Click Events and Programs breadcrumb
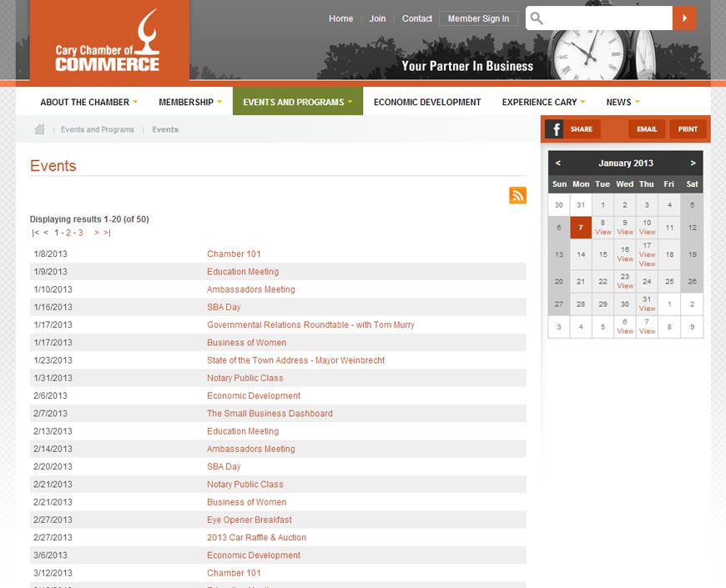726x588 pixels. tap(98, 129)
